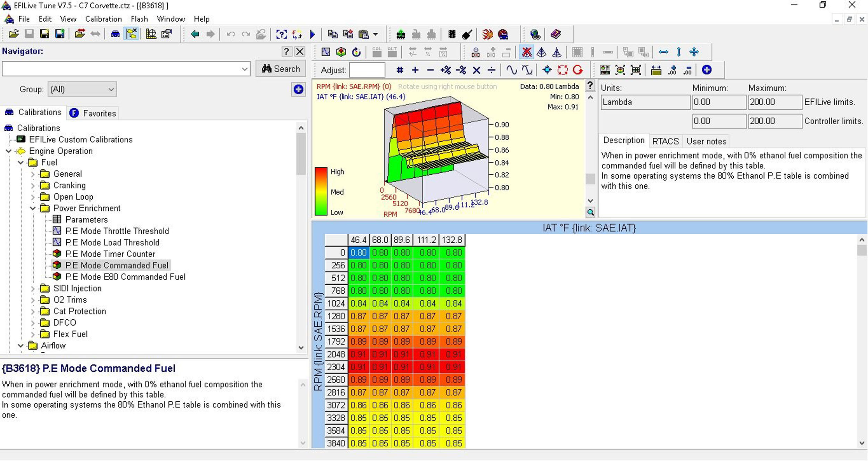The width and height of the screenshot is (868, 461).
Task: Click the black chip controller icon
Action: click(452, 34)
